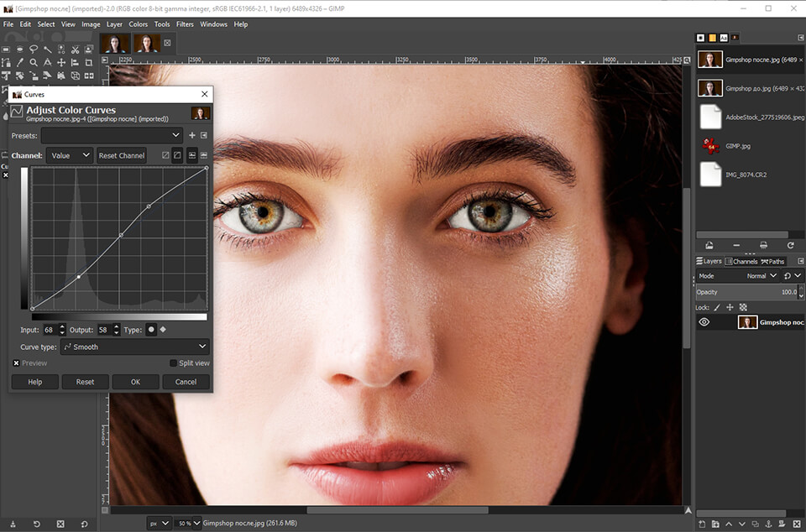Pick the Zoom tool from the toolbox
Viewport: 806px width, 532px height.
pyautogui.click(x=34, y=62)
